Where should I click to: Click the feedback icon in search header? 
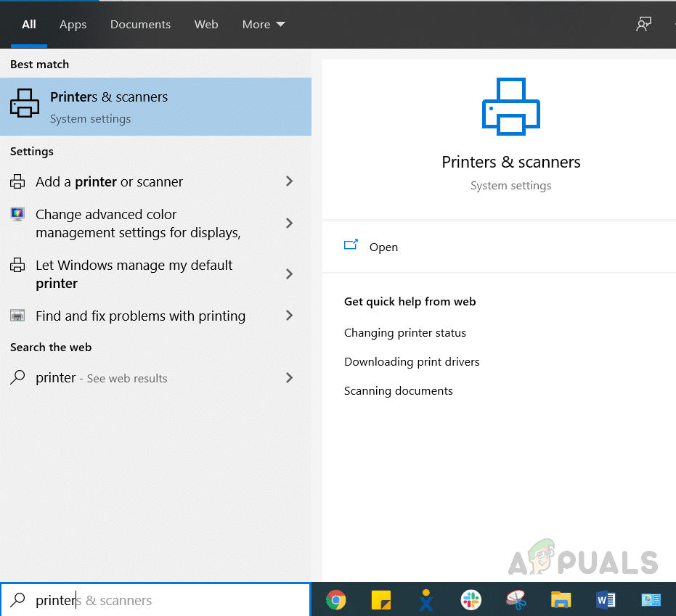(x=643, y=24)
